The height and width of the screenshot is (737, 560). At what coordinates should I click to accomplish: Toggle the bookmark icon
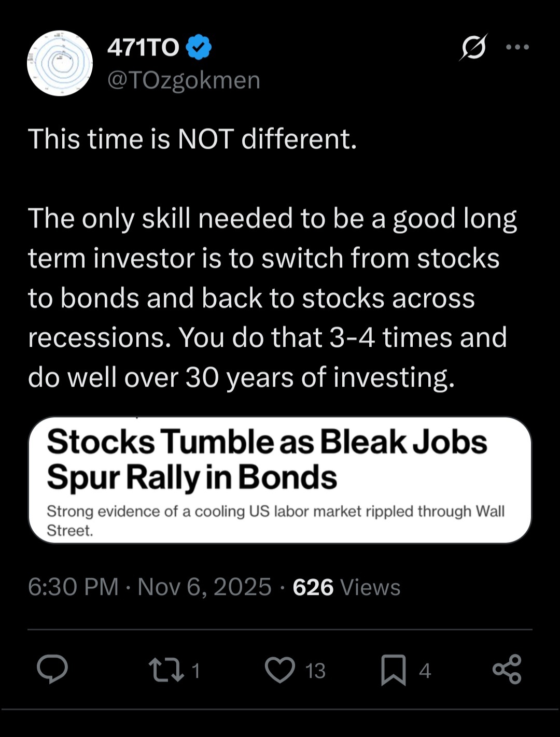pyautogui.click(x=394, y=670)
